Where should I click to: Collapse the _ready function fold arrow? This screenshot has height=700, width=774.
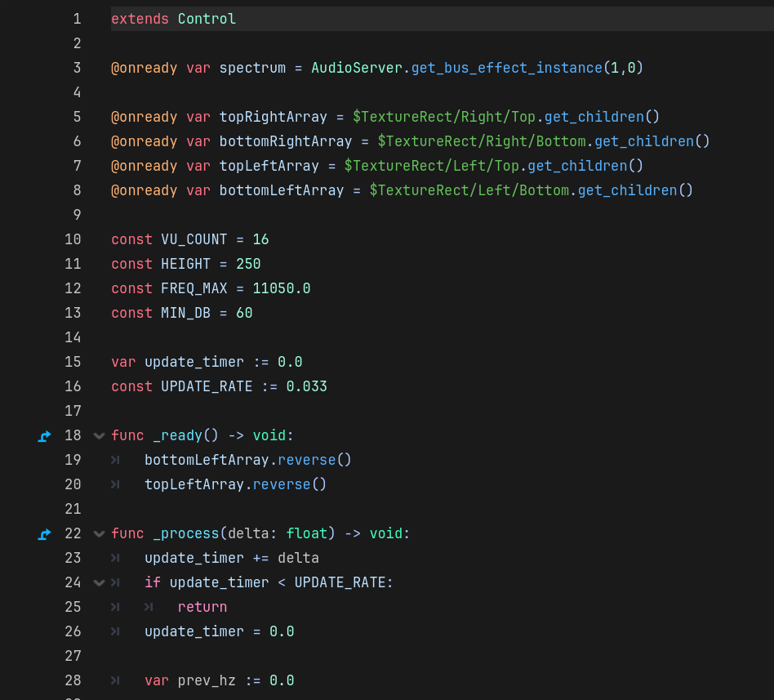tap(100, 435)
